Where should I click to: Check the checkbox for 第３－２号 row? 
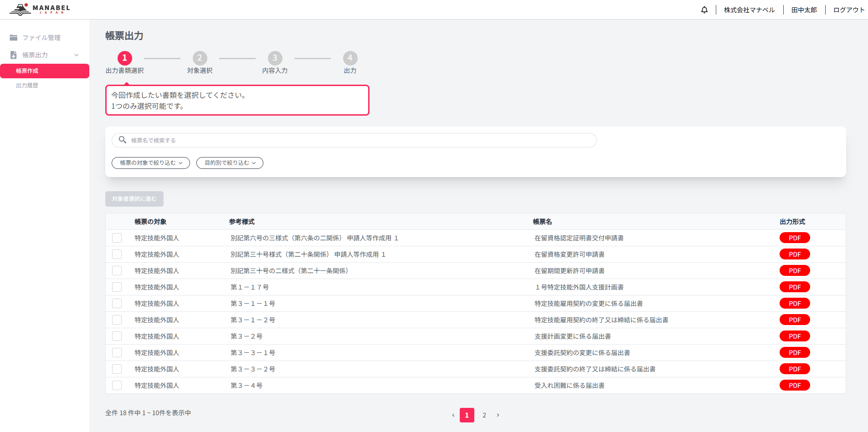[117, 336]
